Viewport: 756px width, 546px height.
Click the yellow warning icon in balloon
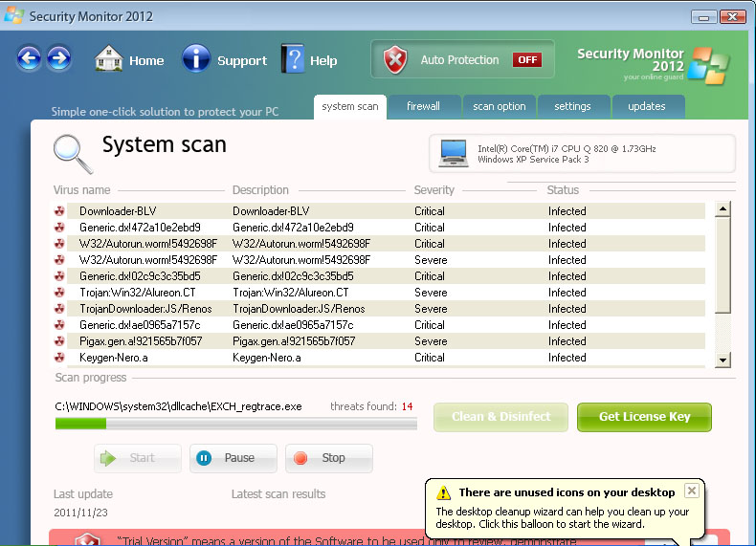point(444,493)
